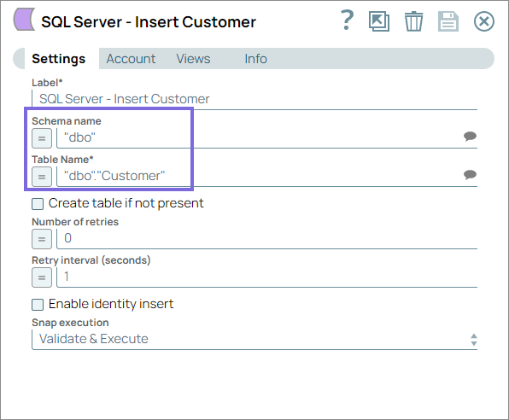Click the Validate & Execute stepper arrows
509x420 pixels.
[x=474, y=340]
